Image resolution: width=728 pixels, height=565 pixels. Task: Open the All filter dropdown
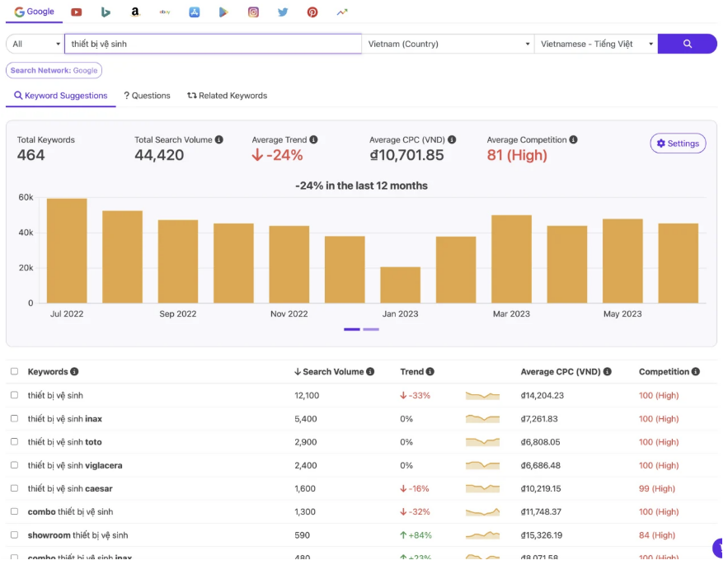pos(35,44)
